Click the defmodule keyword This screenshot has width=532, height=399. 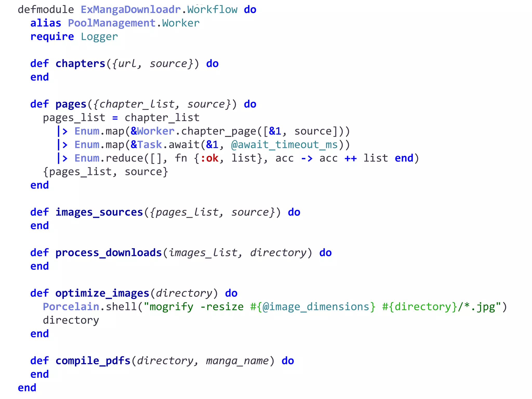click(46, 10)
